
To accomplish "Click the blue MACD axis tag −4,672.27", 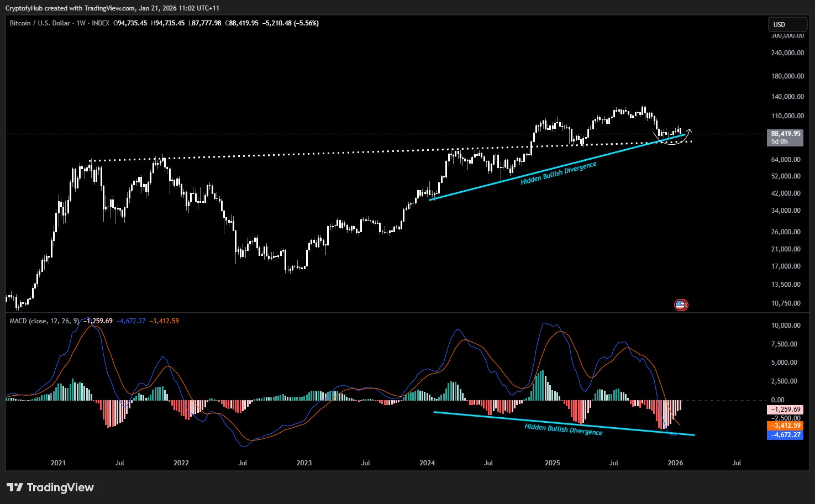I will click(786, 435).
